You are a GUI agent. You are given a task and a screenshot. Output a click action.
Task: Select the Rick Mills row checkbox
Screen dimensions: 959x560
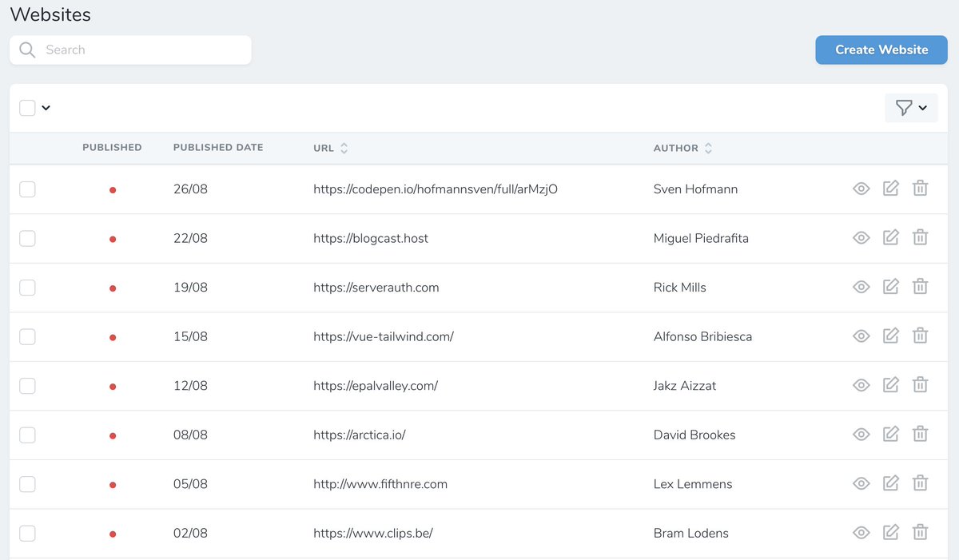tap(27, 288)
